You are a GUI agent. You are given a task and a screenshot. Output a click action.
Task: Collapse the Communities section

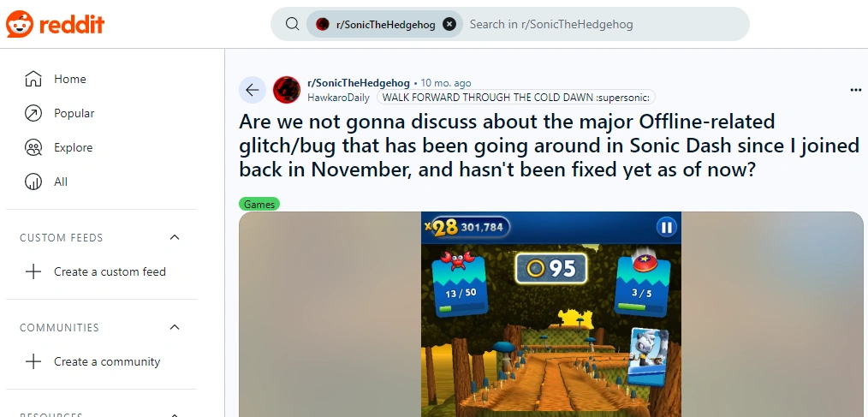(175, 327)
